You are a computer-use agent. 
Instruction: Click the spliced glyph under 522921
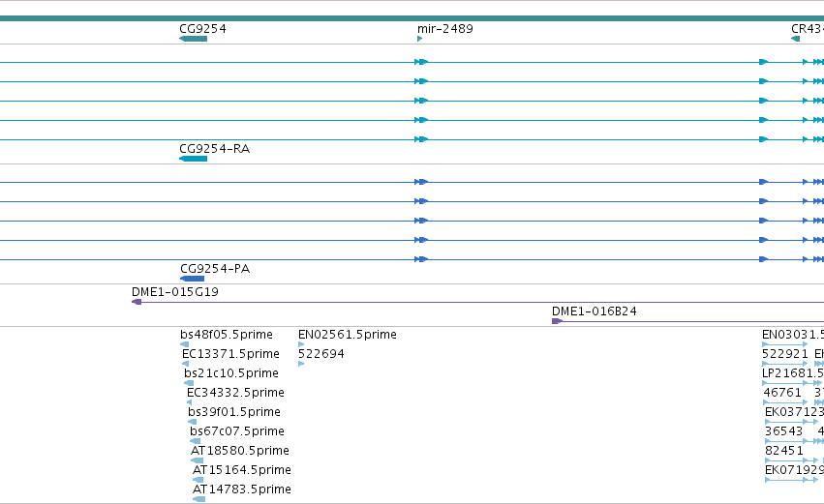point(785,364)
